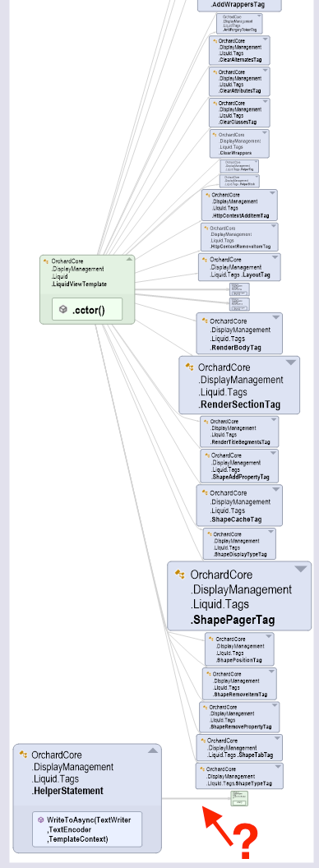Click the ClearAlternatesTag class icon
The image size is (319, 868).
(215, 42)
